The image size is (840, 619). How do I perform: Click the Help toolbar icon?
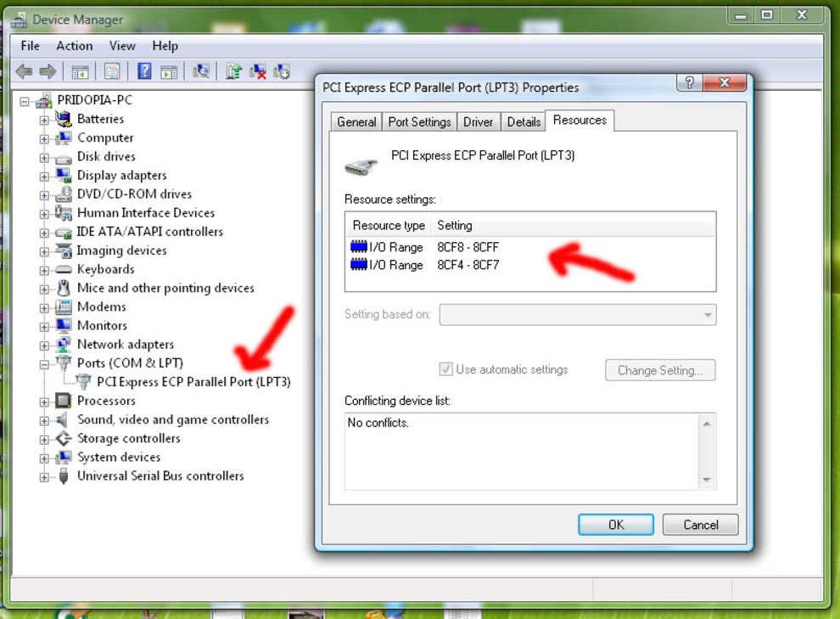click(x=144, y=71)
